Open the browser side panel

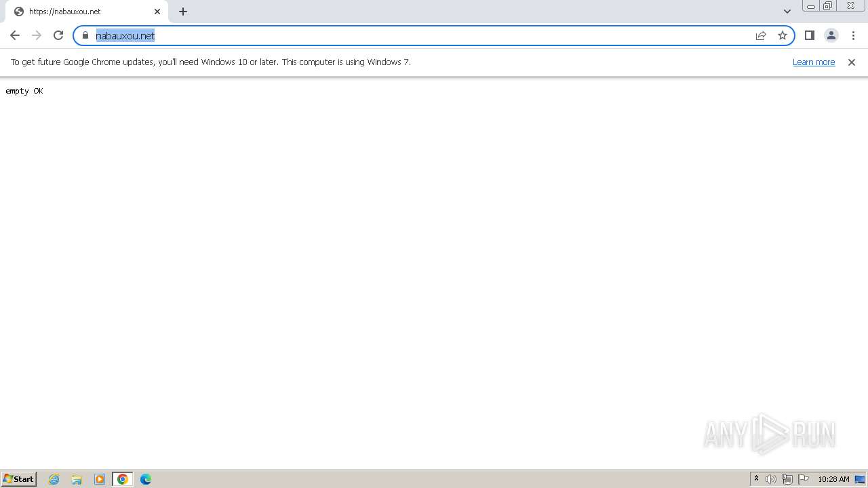point(810,35)
